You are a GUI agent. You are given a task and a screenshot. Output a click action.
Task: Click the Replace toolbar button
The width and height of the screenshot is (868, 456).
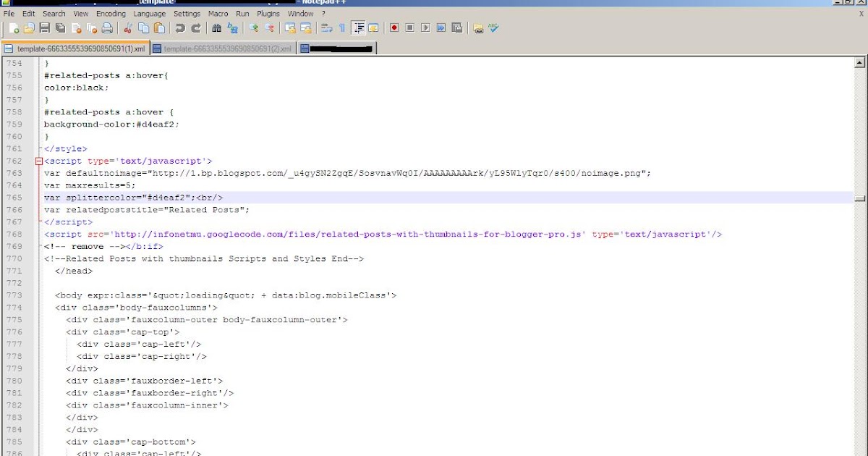coord(231,29)
